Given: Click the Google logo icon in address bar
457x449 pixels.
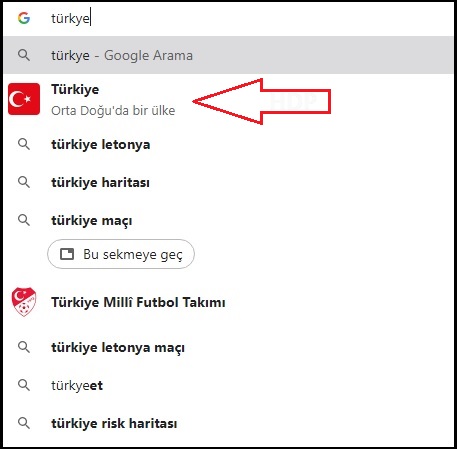Looking at the screenshot, I should click(24, 18).
